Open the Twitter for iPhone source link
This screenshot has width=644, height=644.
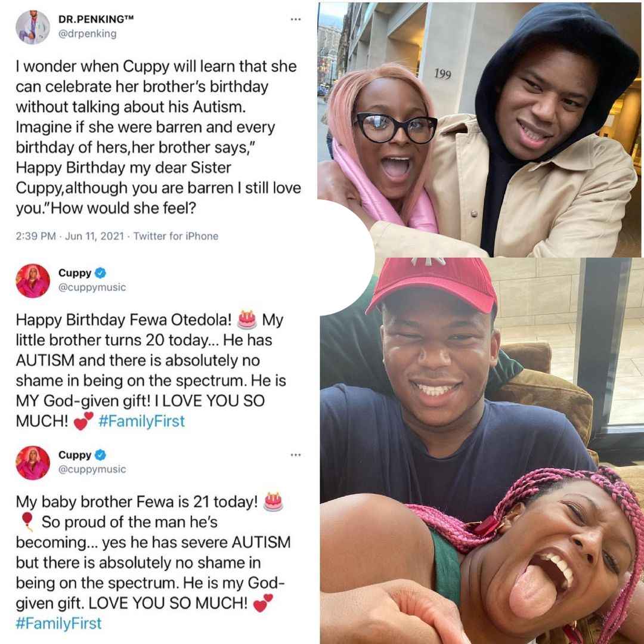(176, 236)
